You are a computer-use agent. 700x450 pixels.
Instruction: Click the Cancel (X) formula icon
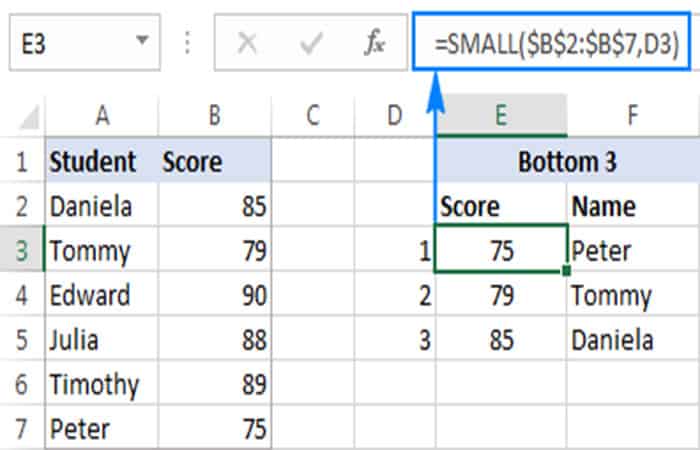click(247, 44)
